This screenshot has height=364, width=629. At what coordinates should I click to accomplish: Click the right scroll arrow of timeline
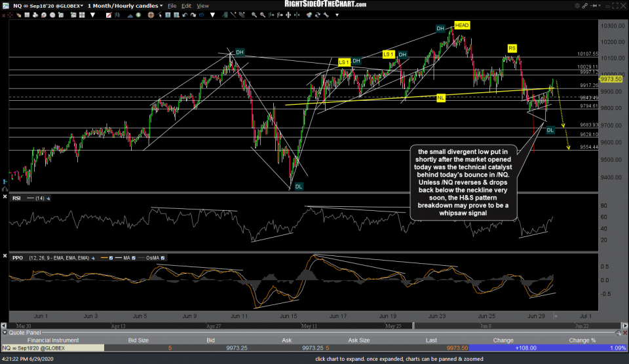pos(624,326)
